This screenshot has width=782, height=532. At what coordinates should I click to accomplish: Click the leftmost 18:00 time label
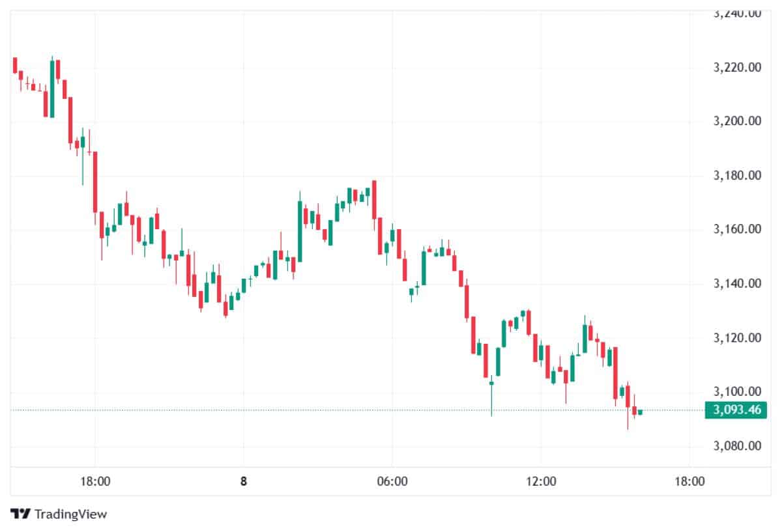click(95, 482)
